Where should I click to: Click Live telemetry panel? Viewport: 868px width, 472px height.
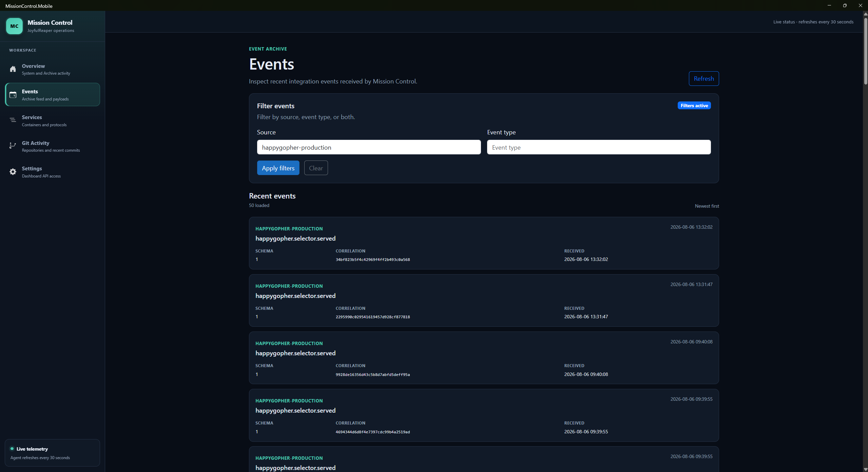53,453
